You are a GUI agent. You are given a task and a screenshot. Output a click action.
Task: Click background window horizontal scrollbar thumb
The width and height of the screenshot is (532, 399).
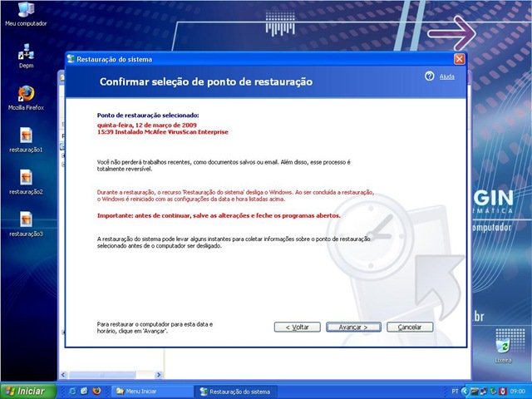[x=102, y=375]
